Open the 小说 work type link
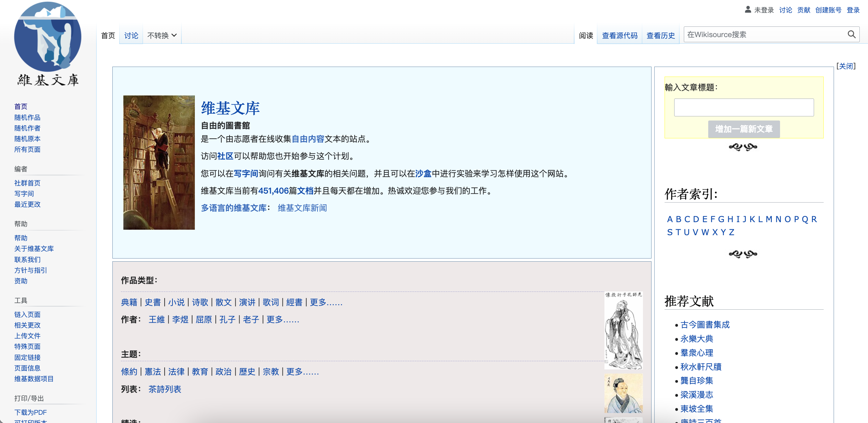This screenshot has height=423, width=868. 176,302
